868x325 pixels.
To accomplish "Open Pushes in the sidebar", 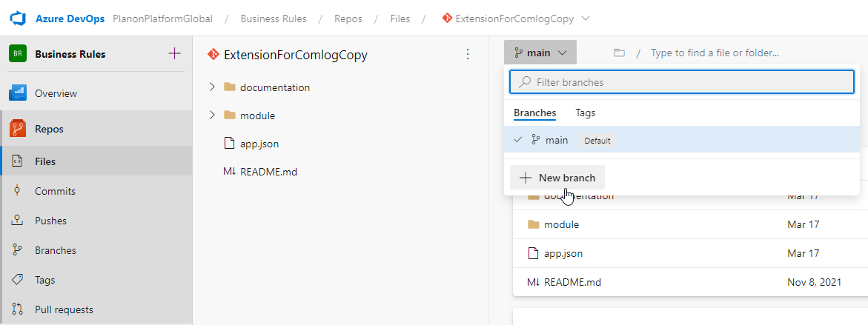I will 50,221.
